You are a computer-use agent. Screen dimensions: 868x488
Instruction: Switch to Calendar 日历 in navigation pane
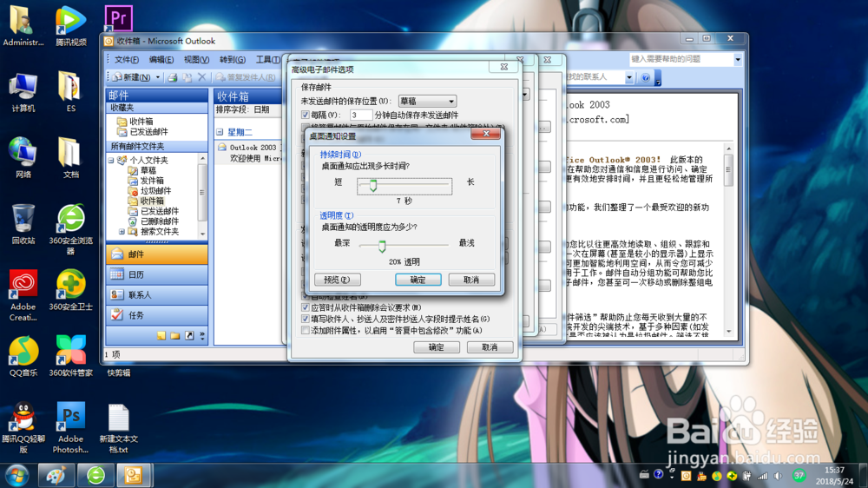click(x=156, y=274)
